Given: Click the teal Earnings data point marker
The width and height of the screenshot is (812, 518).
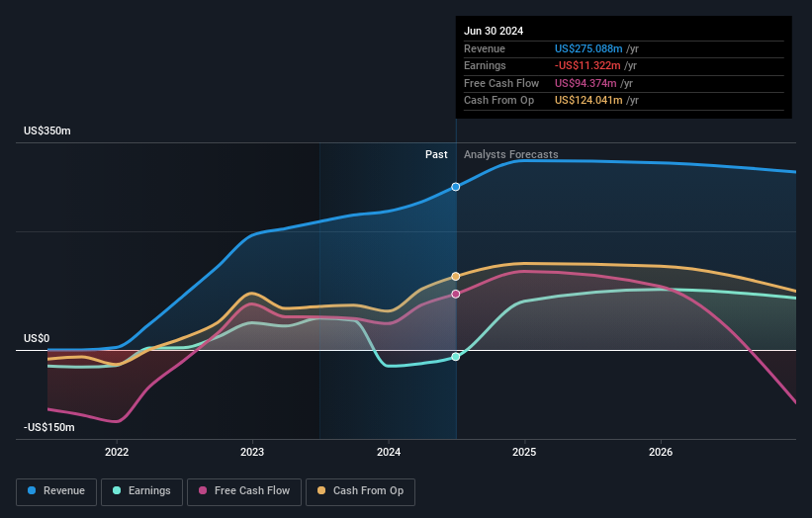Looking at the screenshot, I should click(x=455, y=357).
